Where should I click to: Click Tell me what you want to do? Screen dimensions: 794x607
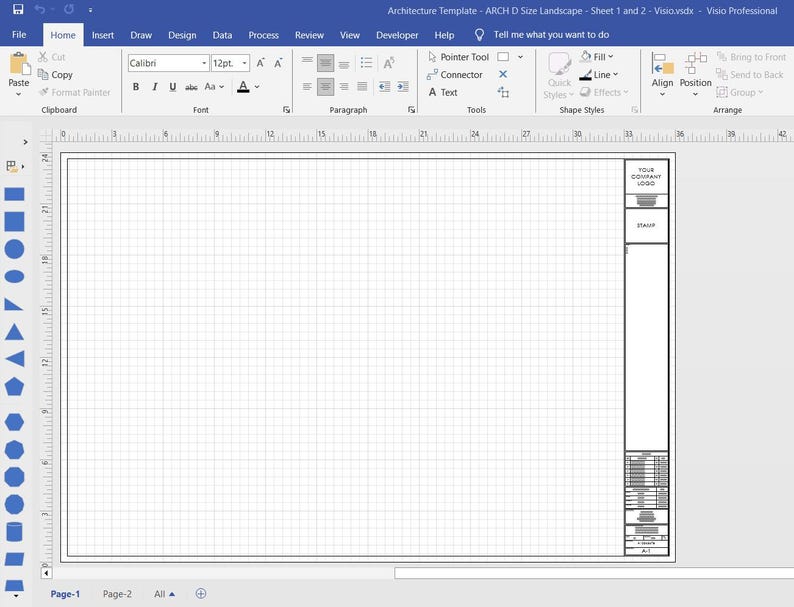point(551,34)
